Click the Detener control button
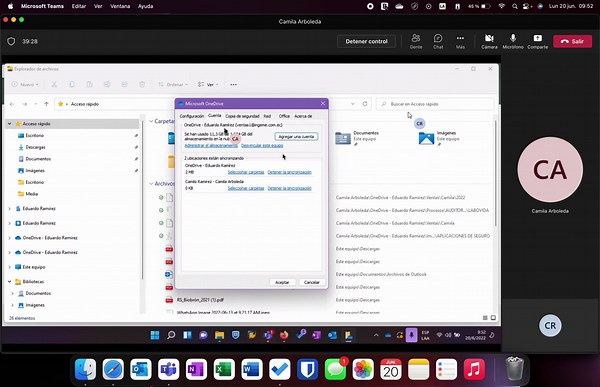This screenshot has height=387, width=600. coord(366,41)
